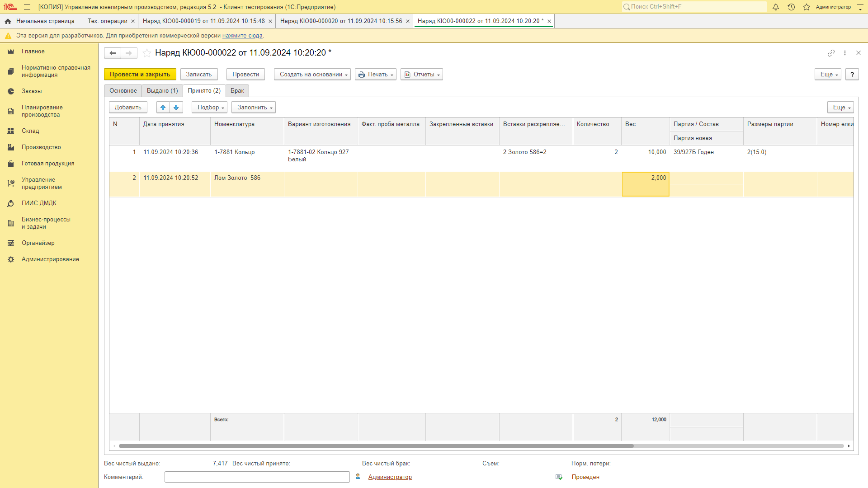Click the Добавить button

click(127, 107)
